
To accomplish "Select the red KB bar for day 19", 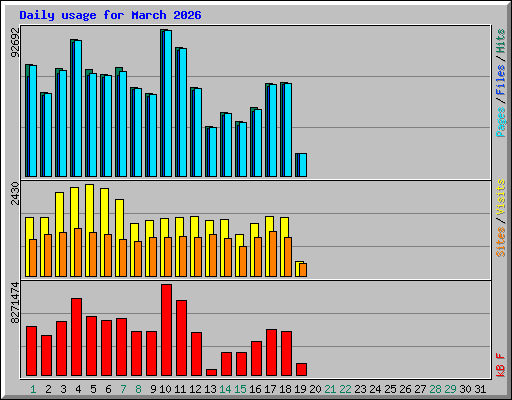I will (302, 370).
